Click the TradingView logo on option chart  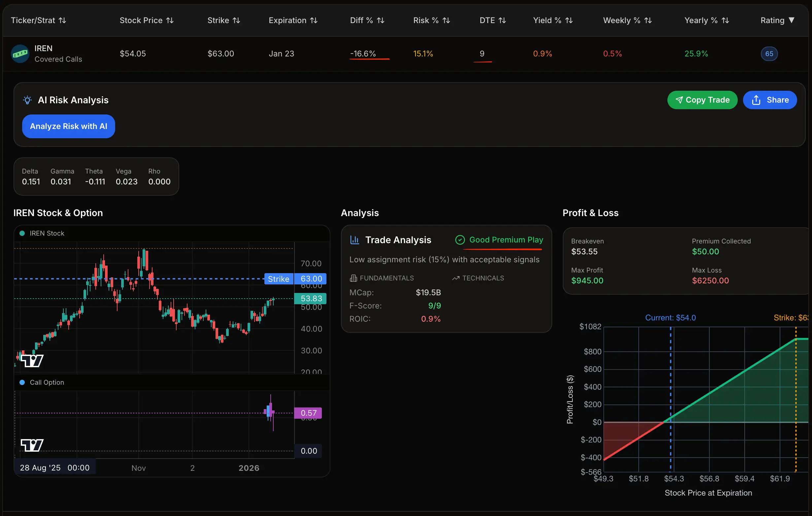click(x=32, y=445)
